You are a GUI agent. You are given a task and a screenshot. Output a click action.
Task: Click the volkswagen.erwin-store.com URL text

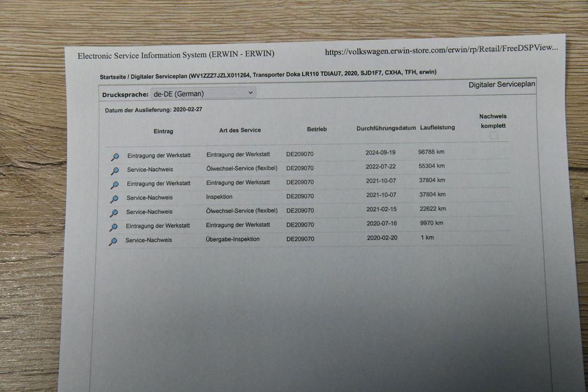click(x=441, y=51)
